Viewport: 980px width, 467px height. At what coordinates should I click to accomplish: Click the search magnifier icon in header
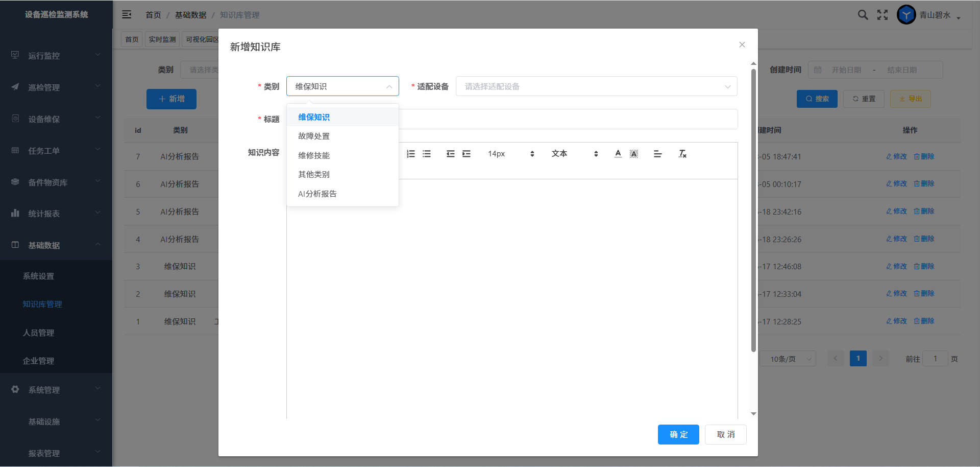(x=863, y=15)
